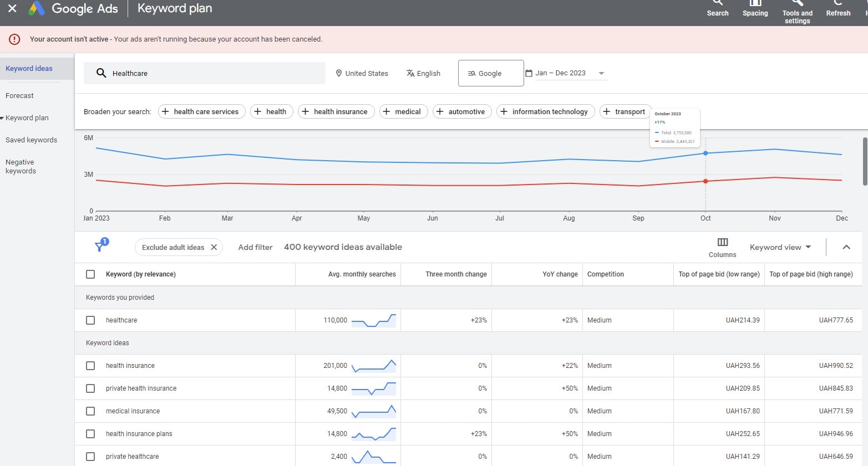Viewport: 868px width, 466px height.
Task: Open the Forecast tab
Action: coord(19,96)
